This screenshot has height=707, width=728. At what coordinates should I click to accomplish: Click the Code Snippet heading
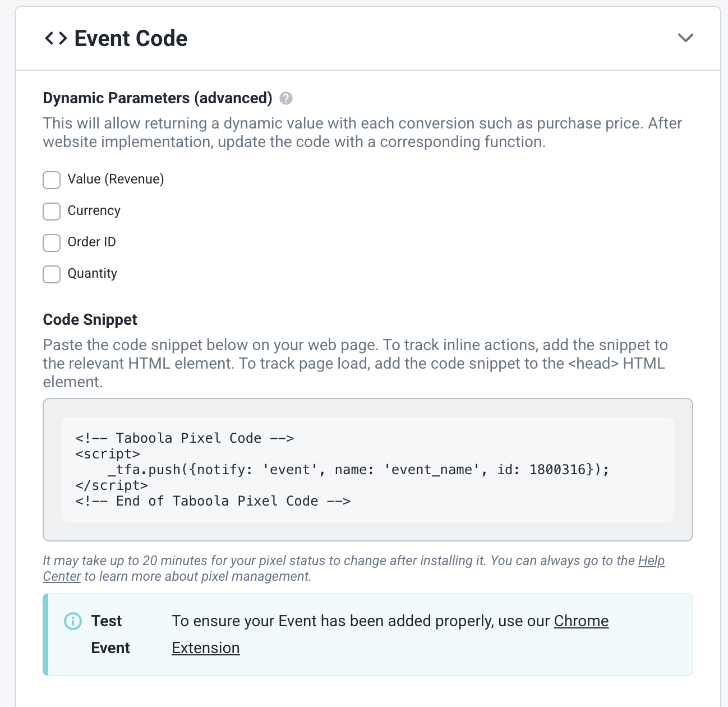(90, 319)
